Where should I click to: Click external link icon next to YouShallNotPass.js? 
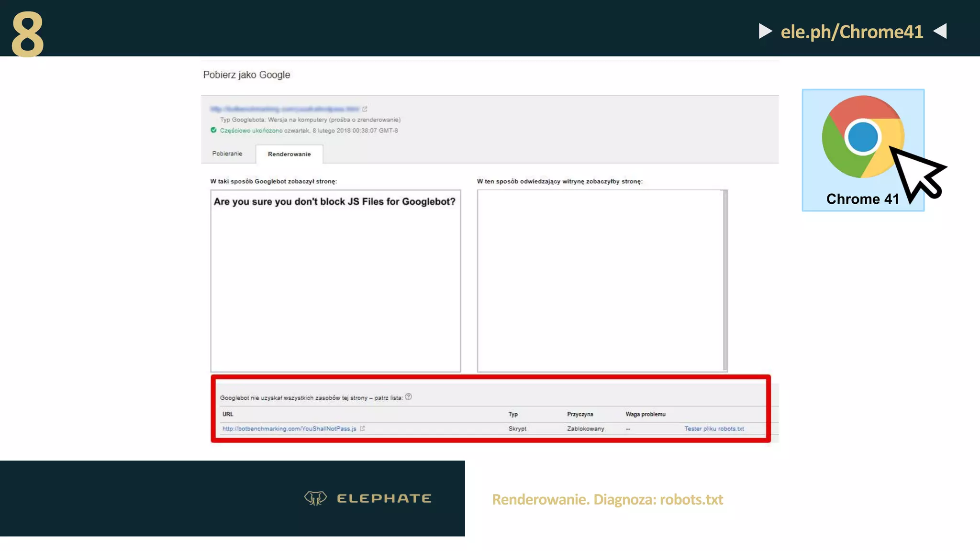[362, 429]
